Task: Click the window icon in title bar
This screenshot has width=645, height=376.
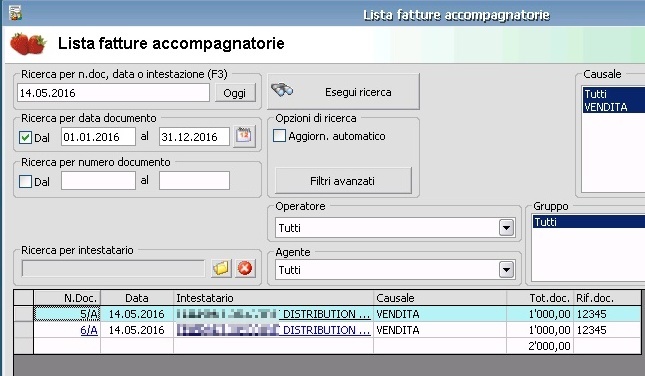Action: [x=15, y=12]
